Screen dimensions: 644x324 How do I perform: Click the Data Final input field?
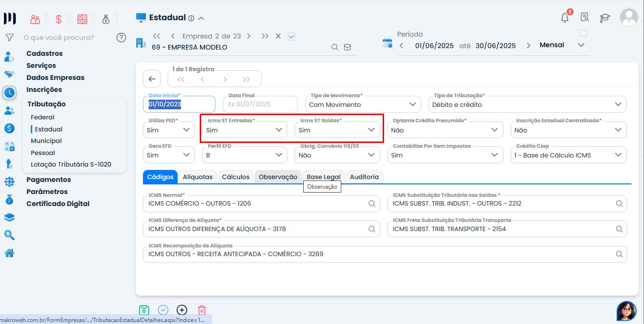point(260,104)
